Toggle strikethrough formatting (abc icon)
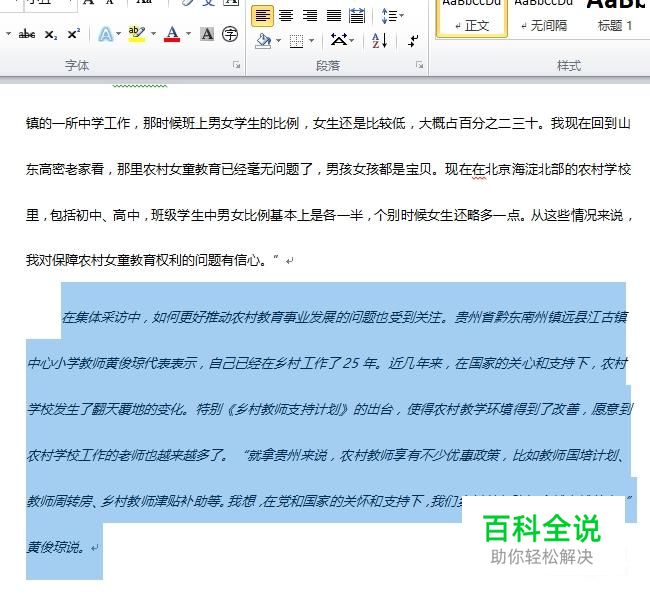Screen dimensions: 650x600 pyautogui.click(x=27, y=34)
